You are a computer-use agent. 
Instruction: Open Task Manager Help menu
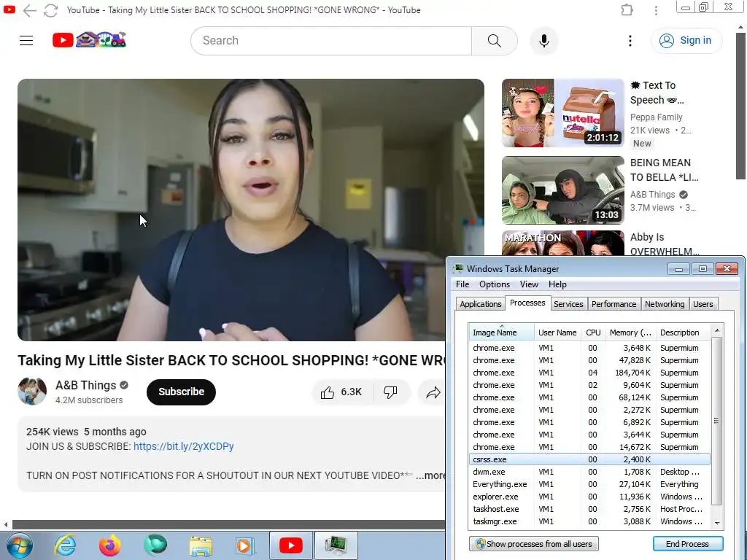click(x=557, y=284)
